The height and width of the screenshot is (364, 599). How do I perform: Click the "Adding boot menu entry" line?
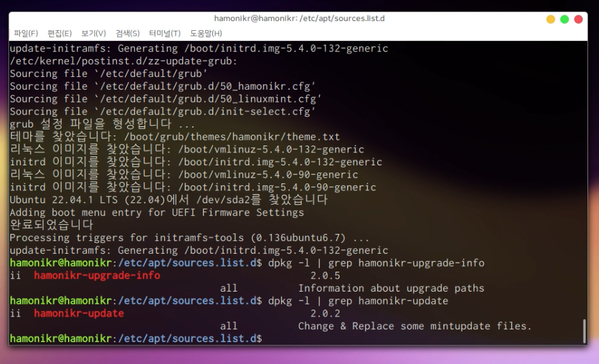click(x=156, y=212)
